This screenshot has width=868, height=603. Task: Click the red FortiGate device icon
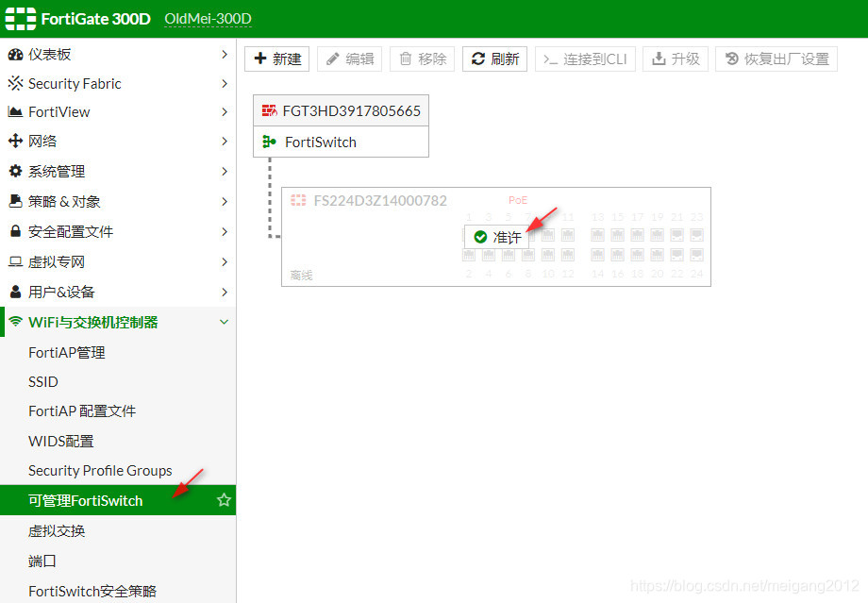point(269,110)
